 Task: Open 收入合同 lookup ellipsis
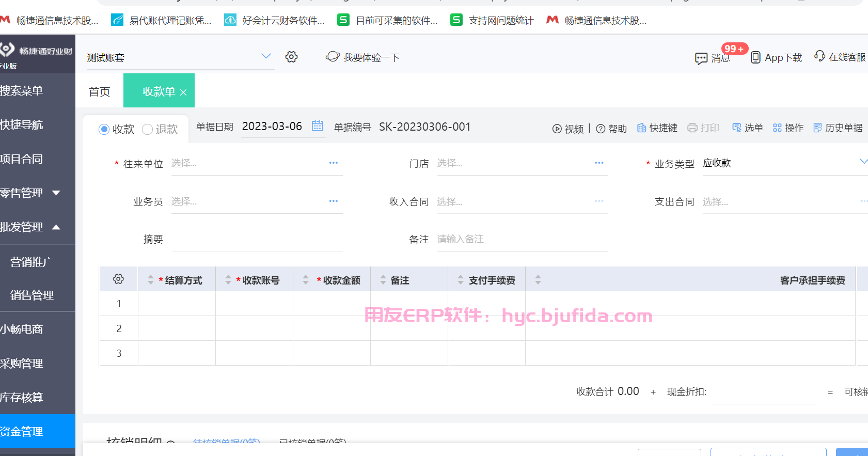599,201
